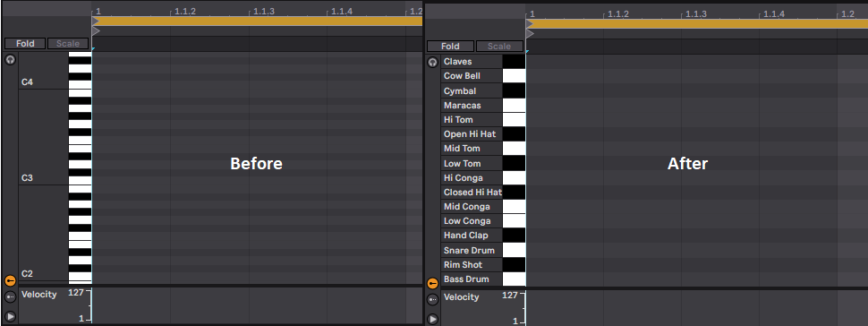Click start marker triangle below loop in Before panel
The width and height of the screenshot is (868, 326).
(95, 31)
